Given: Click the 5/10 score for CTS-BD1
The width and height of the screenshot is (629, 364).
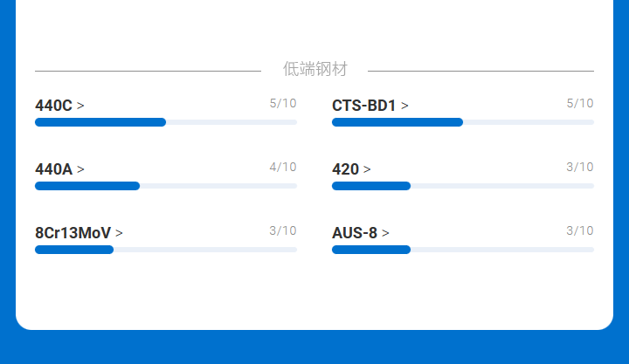Looking at the screenshot, I should [x=580, y=103].
